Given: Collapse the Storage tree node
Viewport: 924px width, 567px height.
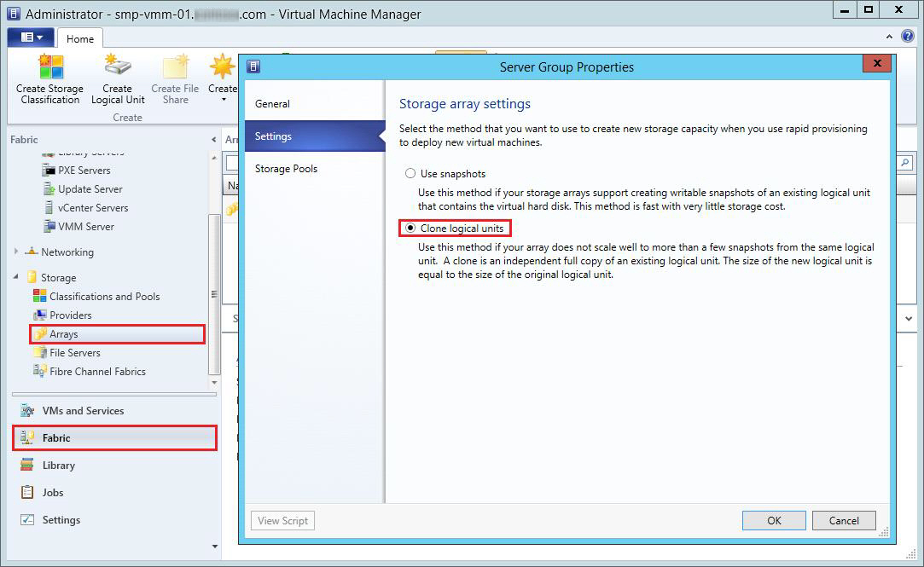Looking at the screenshot, I should click(16, 277).
